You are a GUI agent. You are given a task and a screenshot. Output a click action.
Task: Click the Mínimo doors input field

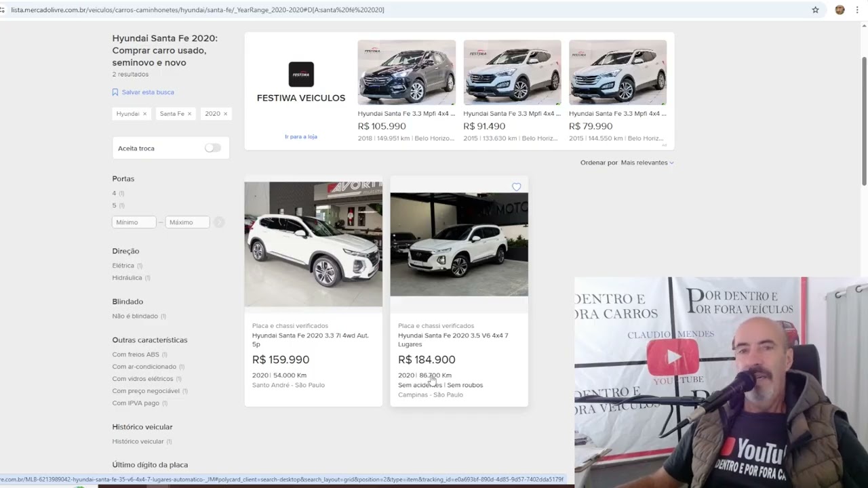tap(134, 222)
